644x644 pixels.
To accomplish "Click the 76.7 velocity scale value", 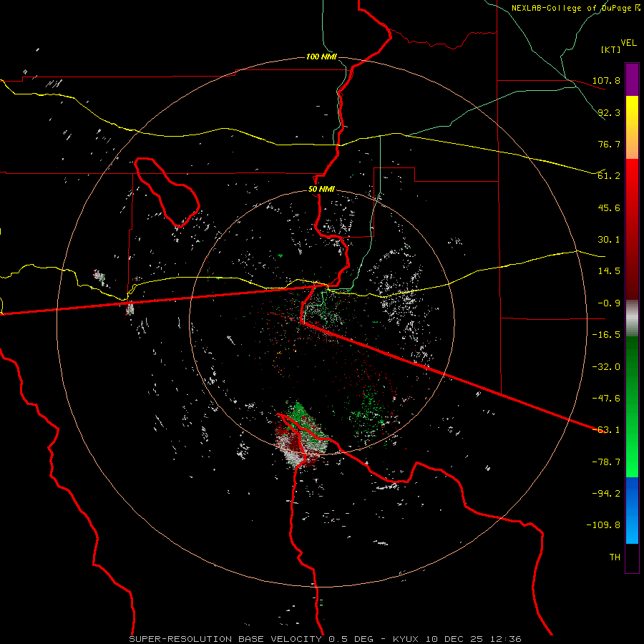I will (x=609, y=144).
